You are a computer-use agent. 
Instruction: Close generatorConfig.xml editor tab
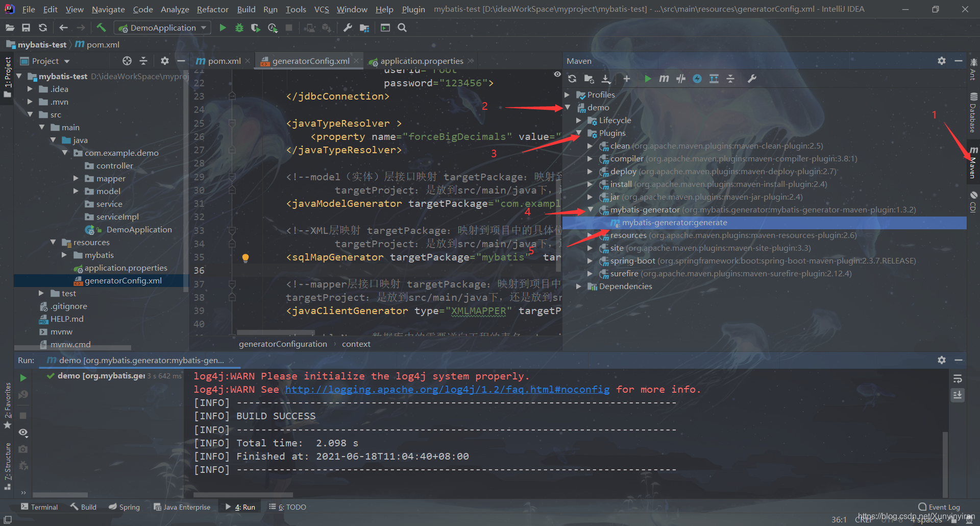click(x=356, y=61)
